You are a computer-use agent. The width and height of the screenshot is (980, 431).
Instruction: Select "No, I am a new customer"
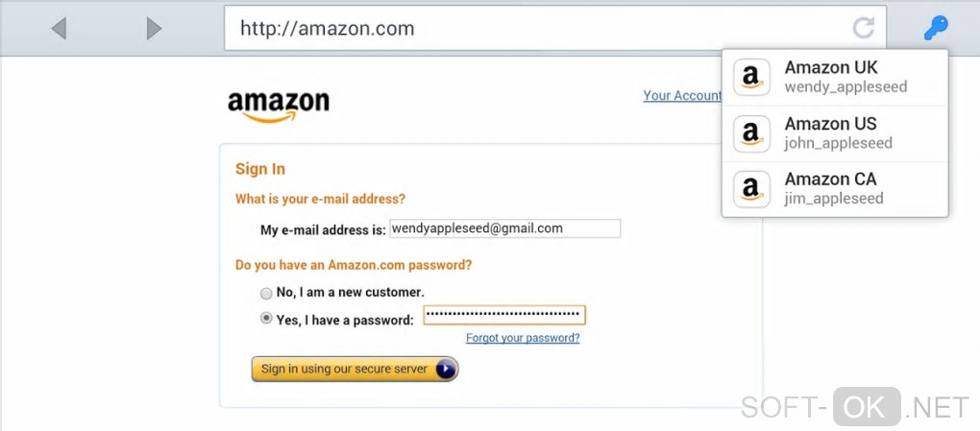pyautogui.click(x=266, y=293)
